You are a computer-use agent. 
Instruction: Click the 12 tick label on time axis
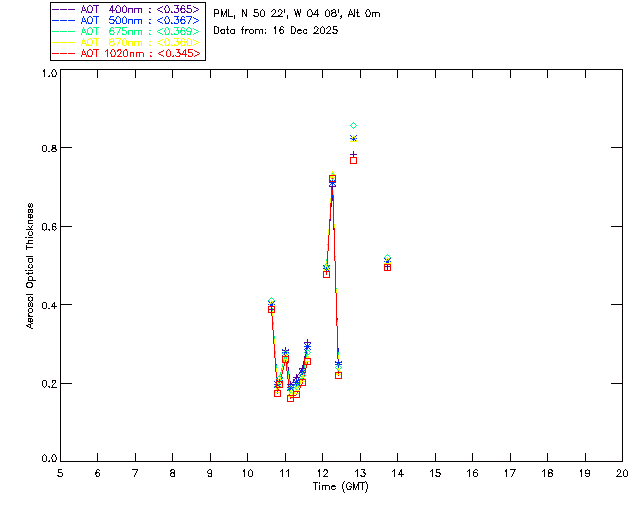tap(322, 473)
